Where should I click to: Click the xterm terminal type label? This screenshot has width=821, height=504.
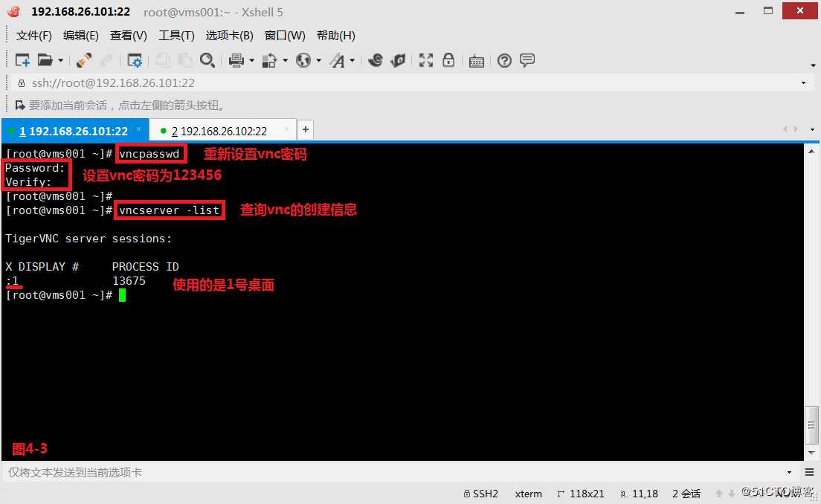[528, 494]
